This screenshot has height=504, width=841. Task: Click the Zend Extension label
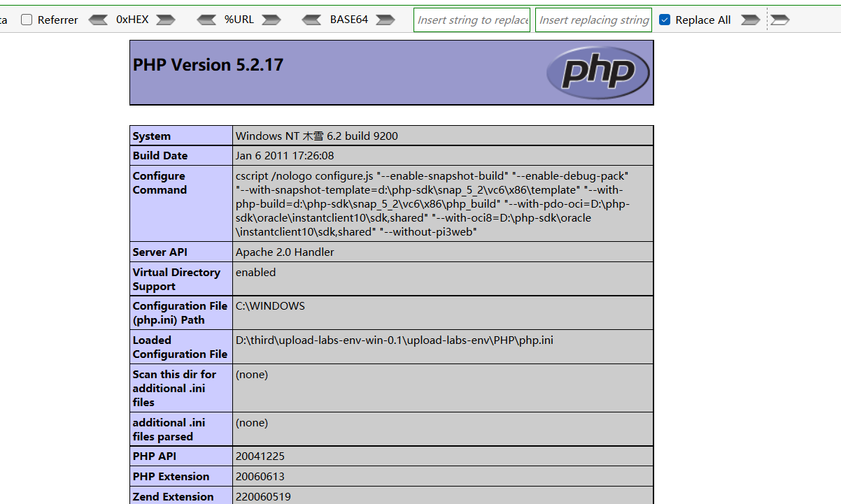tap(174, 497)
